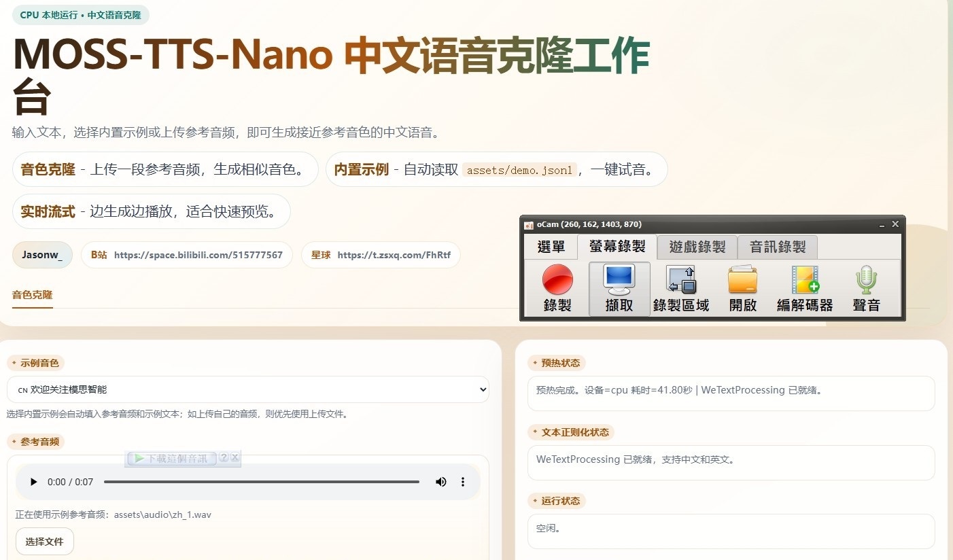
Task: Click the 预热状态 status text box
Action: coord(731,393)
